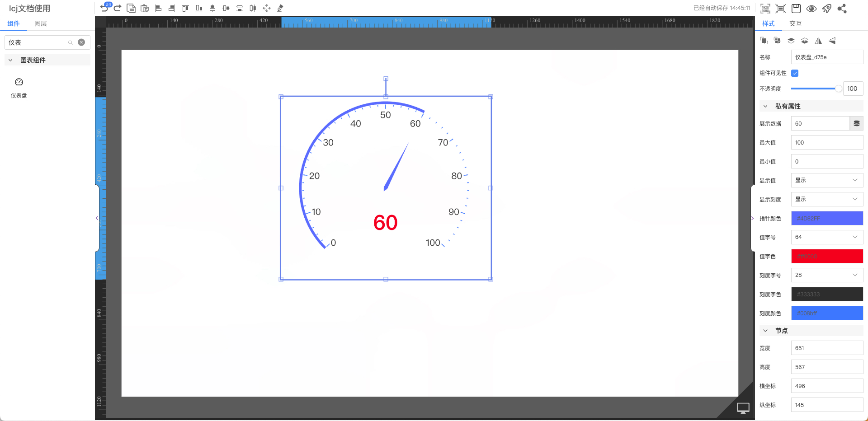Distribute components horizontally
This screenshot has width=868, height=421.
click(x=253, y=8)
